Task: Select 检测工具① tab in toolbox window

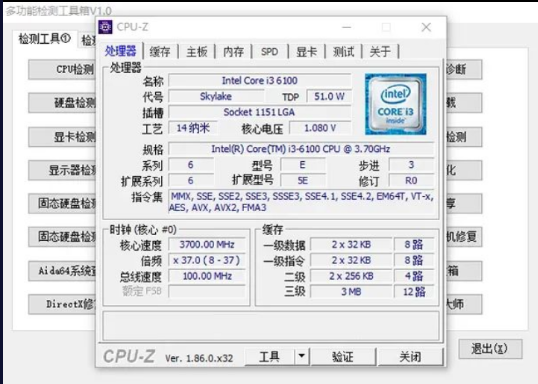Action: pos(45,39)
